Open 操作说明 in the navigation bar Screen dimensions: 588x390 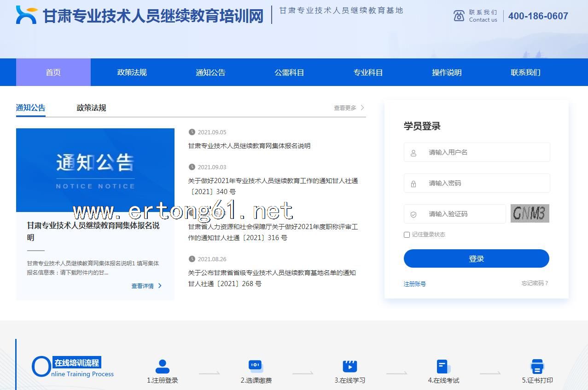click(x=447, y=72)
